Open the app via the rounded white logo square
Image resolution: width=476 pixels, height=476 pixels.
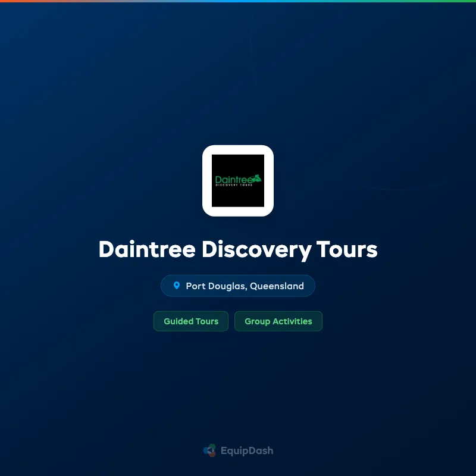point(237,180)
